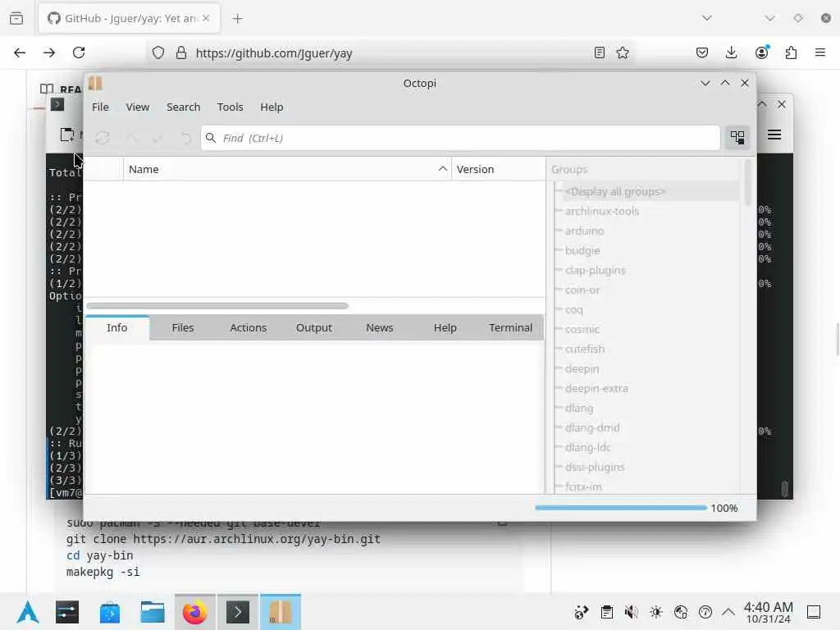This screenshot has height=630, width=840.
Task: Go back in Firefox
Action: [x=20, y=52]
